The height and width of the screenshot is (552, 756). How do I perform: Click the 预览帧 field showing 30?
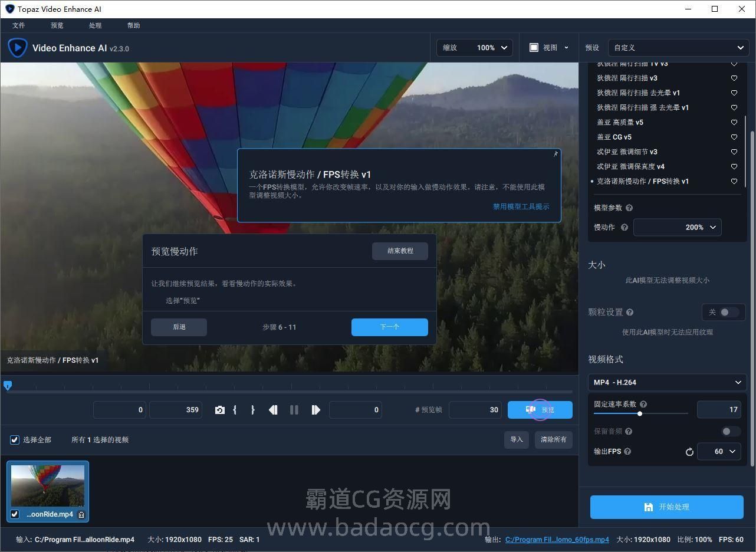click(x=475, y=410)
